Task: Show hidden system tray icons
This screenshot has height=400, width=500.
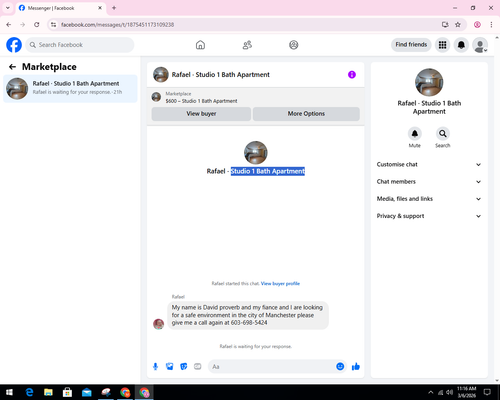Action: (x=430, y=392)
